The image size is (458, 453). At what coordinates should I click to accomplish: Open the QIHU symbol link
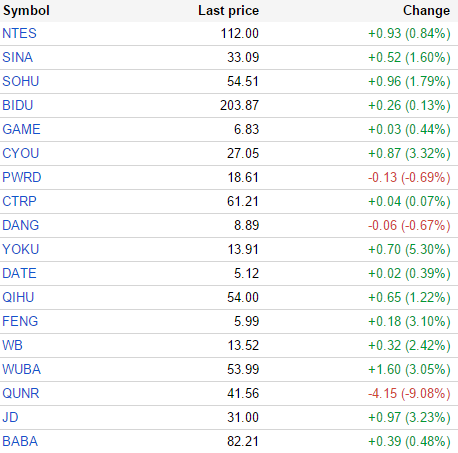point(18,297)
